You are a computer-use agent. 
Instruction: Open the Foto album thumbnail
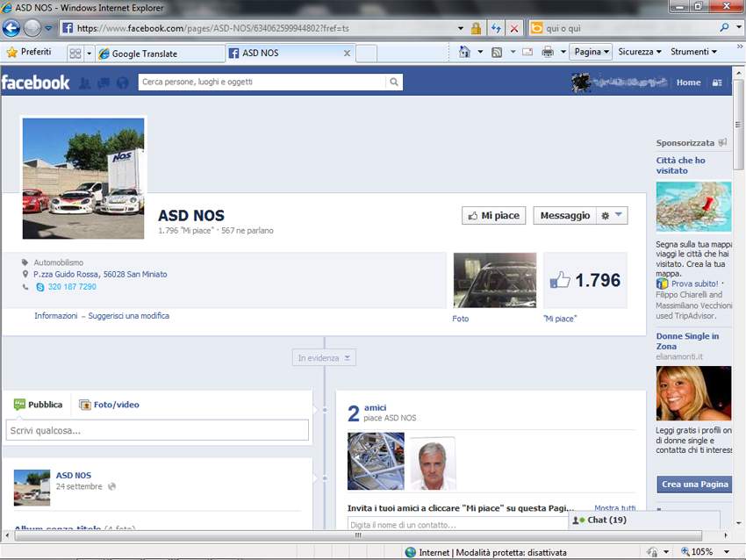[x=494, y=280]
